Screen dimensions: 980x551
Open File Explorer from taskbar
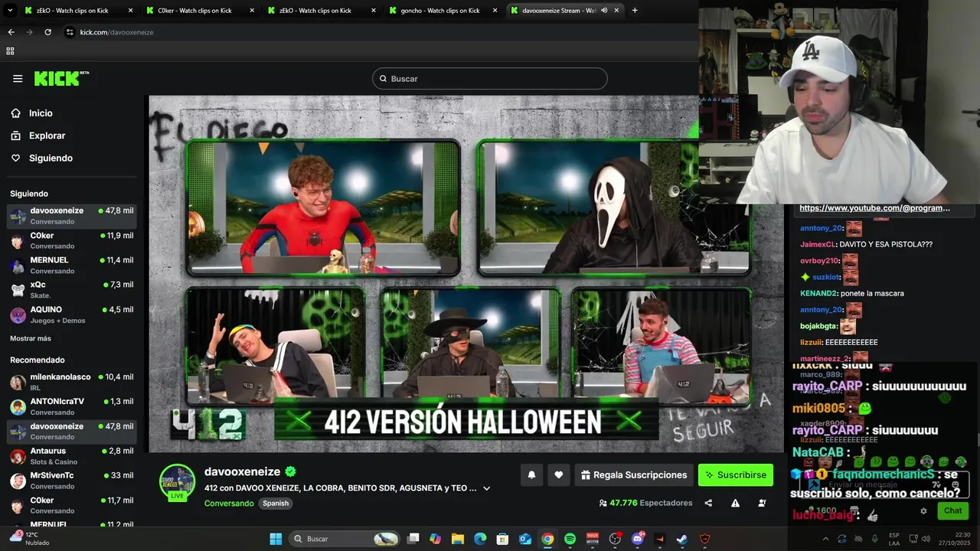click(457, 539)
